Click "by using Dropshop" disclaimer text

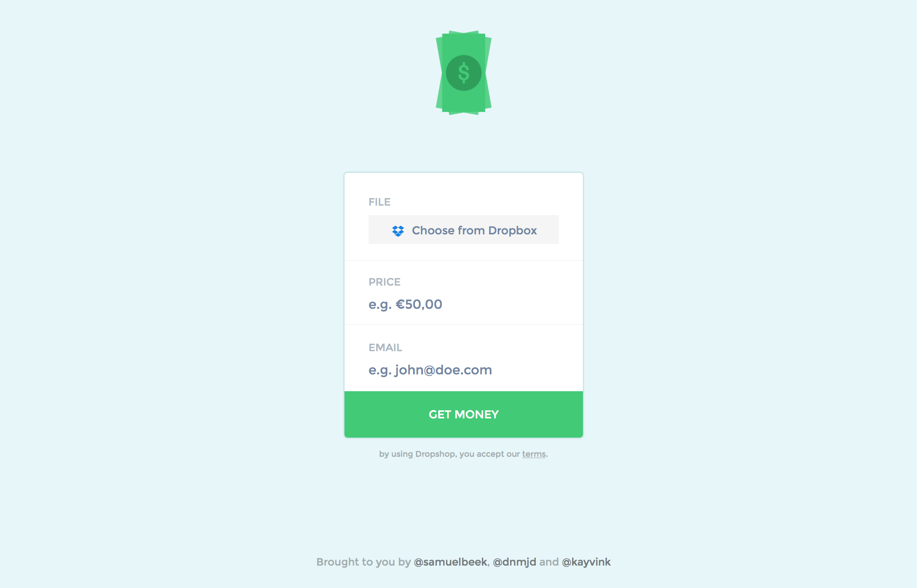(x=417, y=454)
